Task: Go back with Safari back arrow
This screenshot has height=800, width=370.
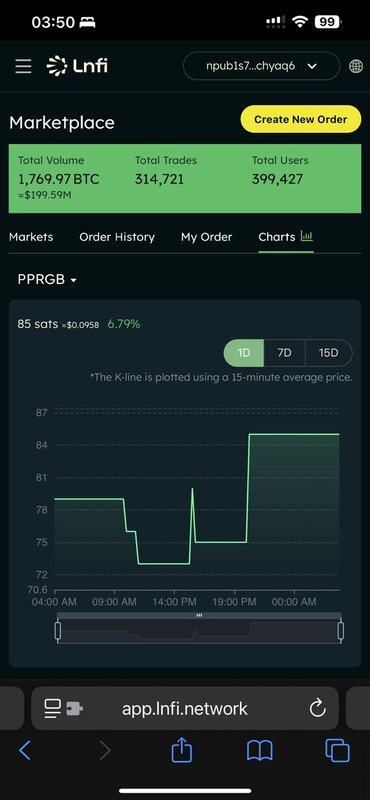Action: (25, 751)
